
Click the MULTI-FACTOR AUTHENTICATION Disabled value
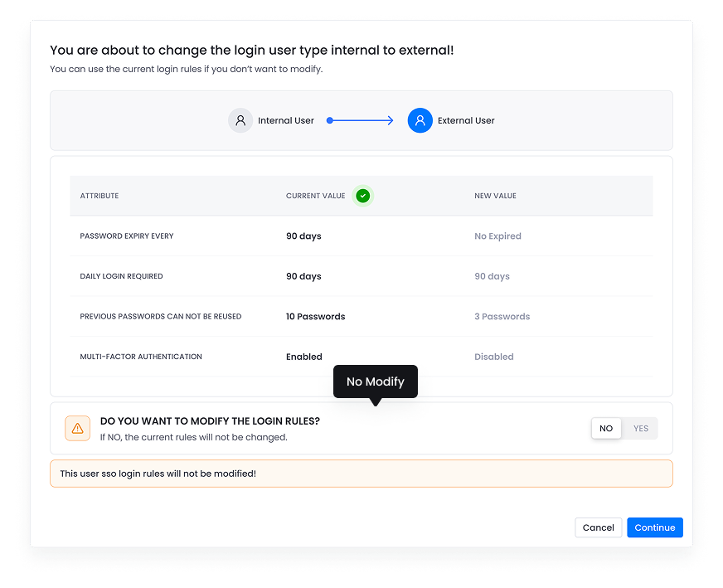point(493,357)
